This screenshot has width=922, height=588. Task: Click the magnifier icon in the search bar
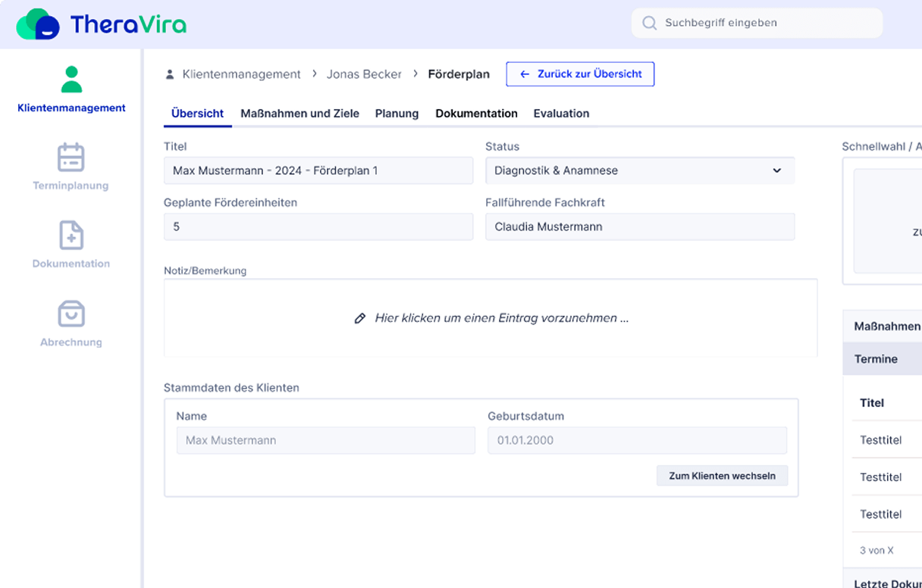pos(650,23)
